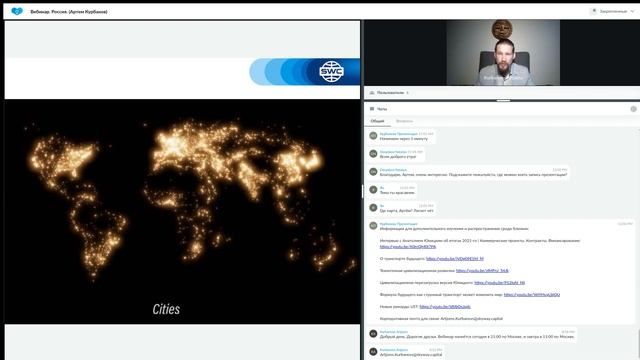Open the Пользователи participants panel label
The width and height of the screenshot is (640, 360).
[x=390, y=93]
